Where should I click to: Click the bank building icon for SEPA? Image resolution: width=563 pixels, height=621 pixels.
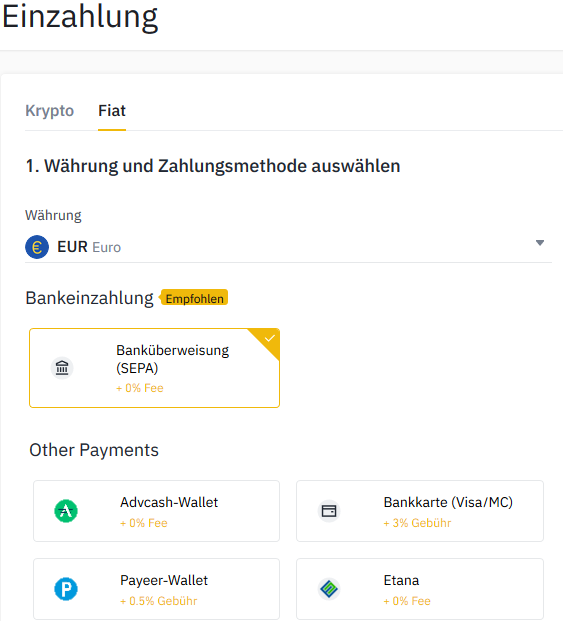tap(62, 368)
